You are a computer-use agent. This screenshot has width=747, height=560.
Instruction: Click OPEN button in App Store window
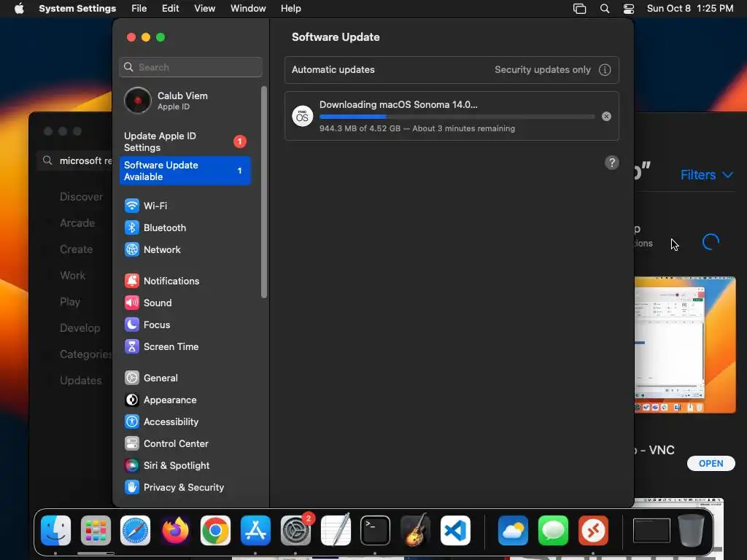click(711, 463)
